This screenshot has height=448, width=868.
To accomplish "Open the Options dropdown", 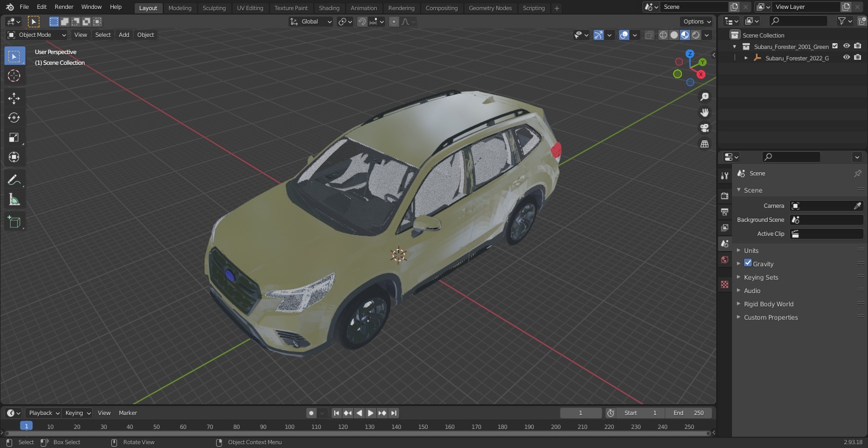I will point(697,22).
